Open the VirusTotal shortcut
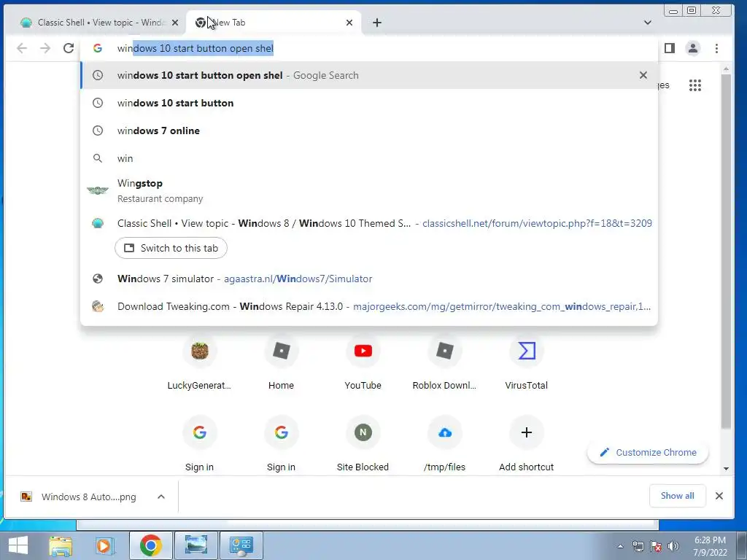 click(x=527, y=361)
